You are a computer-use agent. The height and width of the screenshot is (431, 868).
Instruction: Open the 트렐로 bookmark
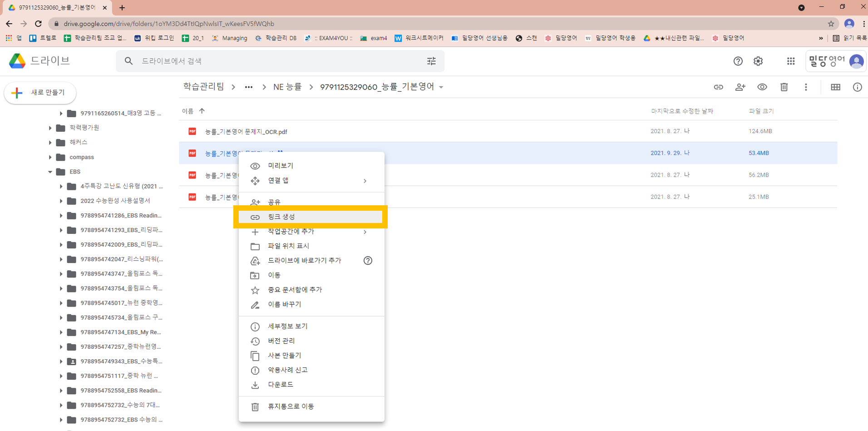(x=43, y=38)
